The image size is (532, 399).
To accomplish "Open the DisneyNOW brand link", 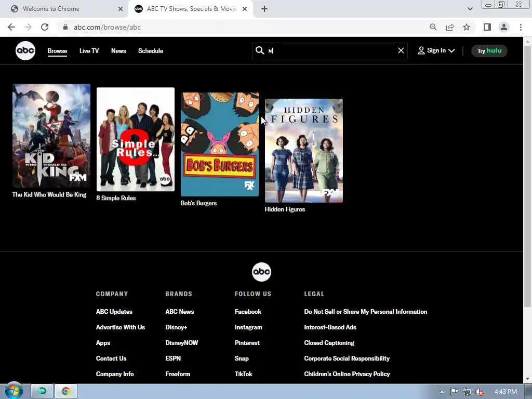I will pyautogui.click(x=182, y=343).
